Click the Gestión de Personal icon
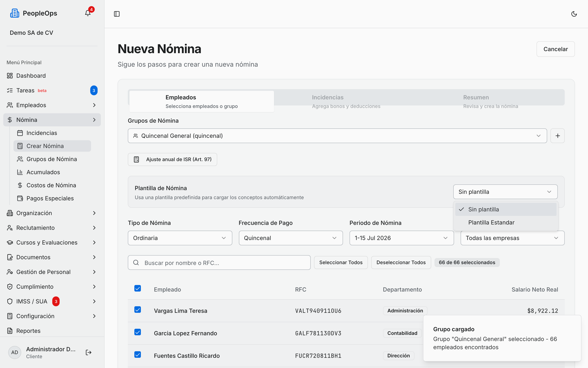Viewport: 588px width, 368px height. tap(10, 272)
